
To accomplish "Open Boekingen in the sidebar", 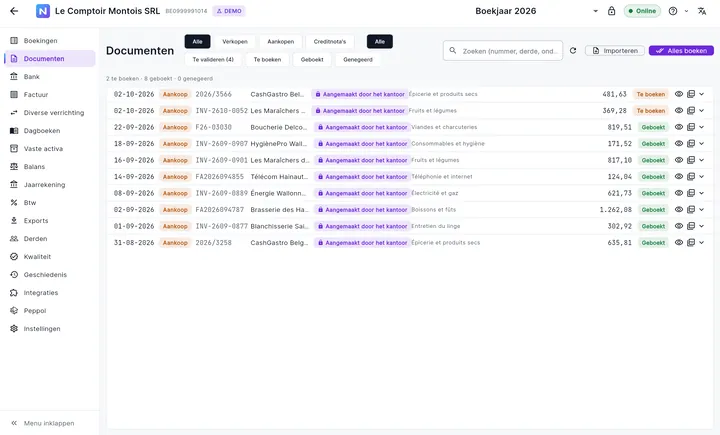I will [x=50, y=40].
